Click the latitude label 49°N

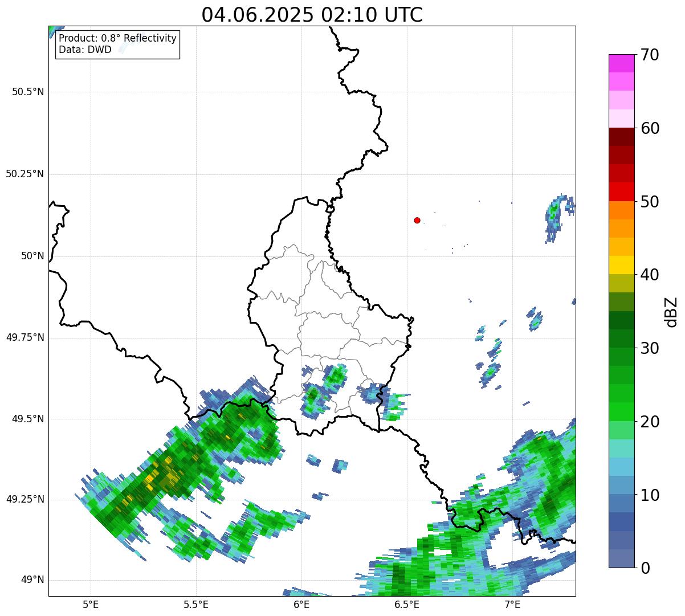[32, 580]
